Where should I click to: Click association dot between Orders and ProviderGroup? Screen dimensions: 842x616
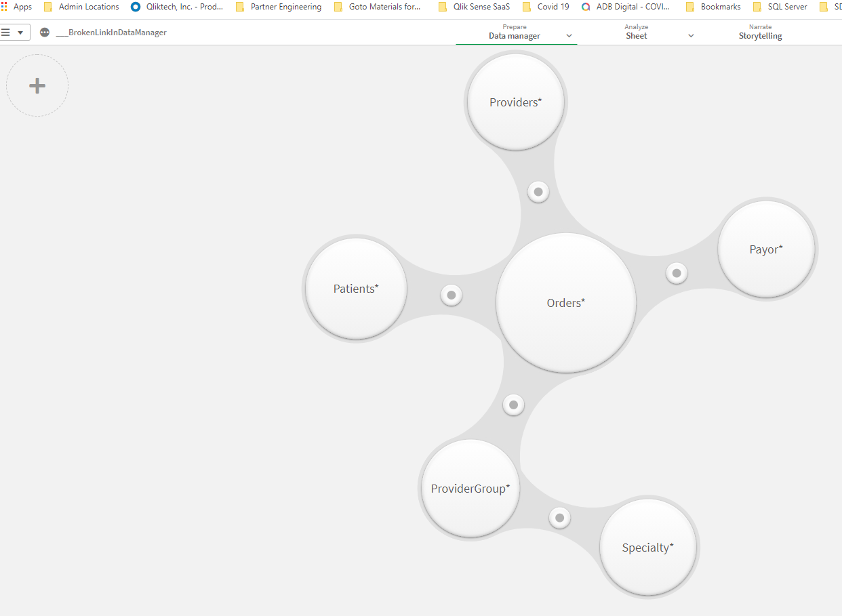point(513,405)
